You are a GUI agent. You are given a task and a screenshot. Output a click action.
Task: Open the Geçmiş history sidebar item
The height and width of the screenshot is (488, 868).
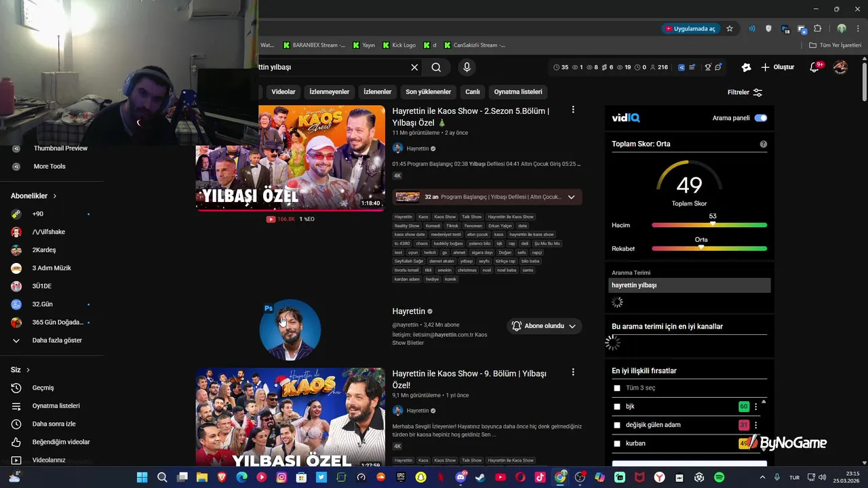(43, 388)
